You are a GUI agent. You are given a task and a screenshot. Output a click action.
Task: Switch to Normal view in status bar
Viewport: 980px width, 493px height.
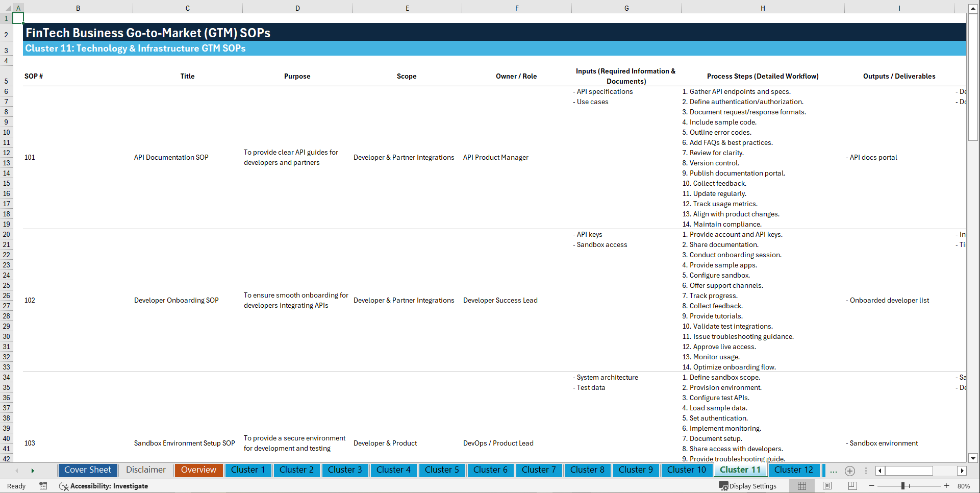801,486
